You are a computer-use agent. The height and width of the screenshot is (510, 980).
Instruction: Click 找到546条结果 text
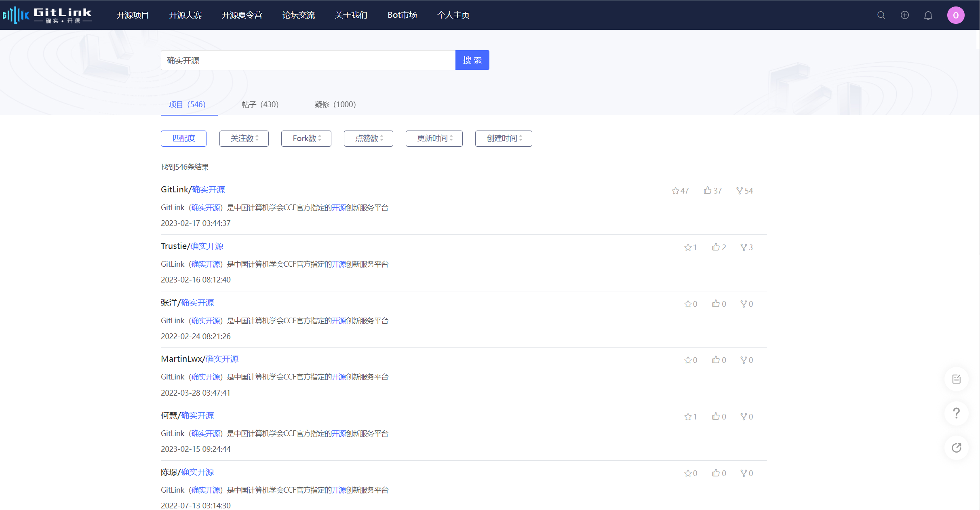point(185,167)
